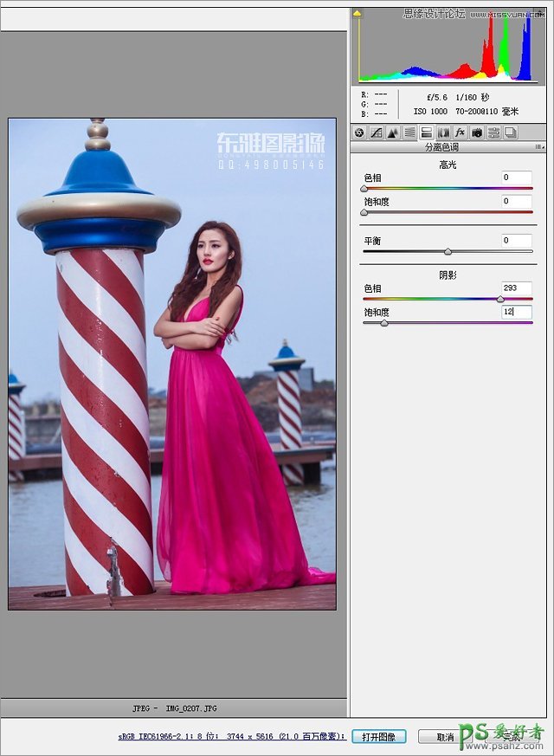Click the 打开图像 button

(379, 736)
